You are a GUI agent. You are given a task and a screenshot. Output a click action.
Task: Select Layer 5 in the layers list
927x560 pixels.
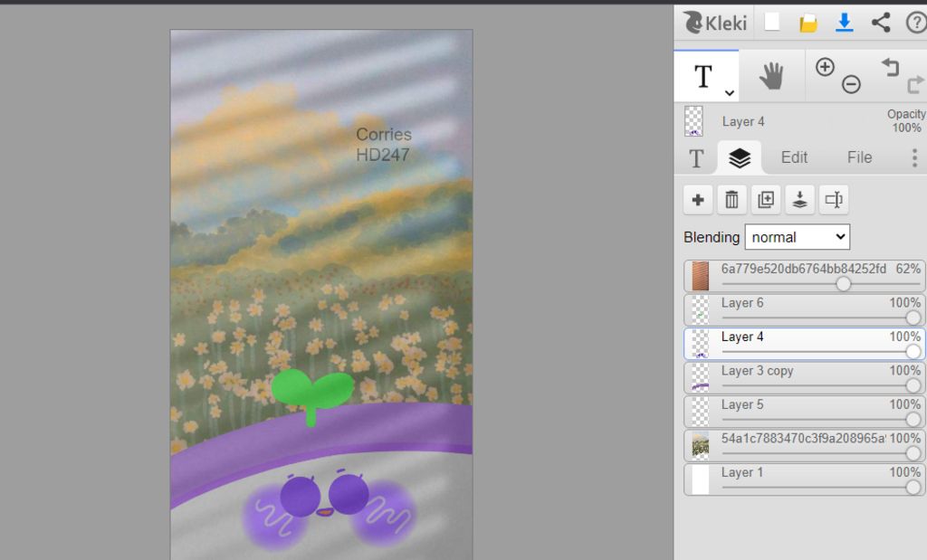804,412
